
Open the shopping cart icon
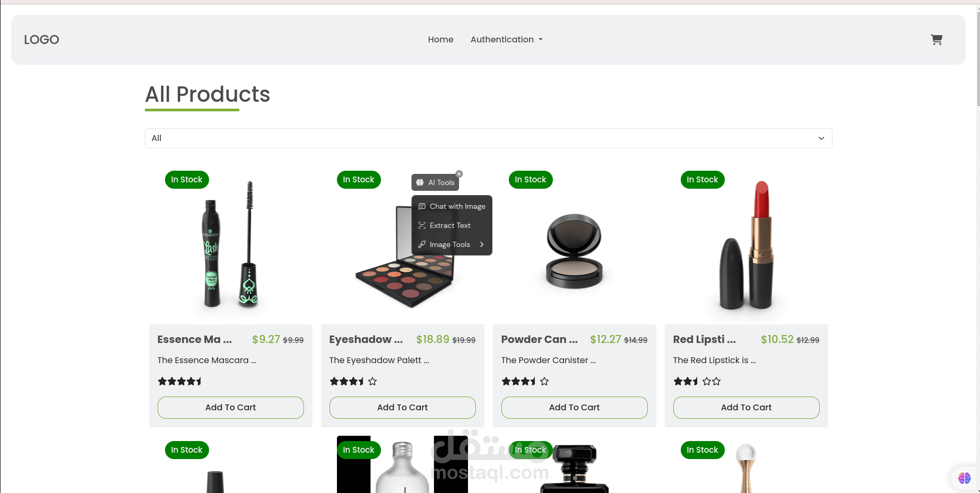pyautogui.click(x=936, y=39)
